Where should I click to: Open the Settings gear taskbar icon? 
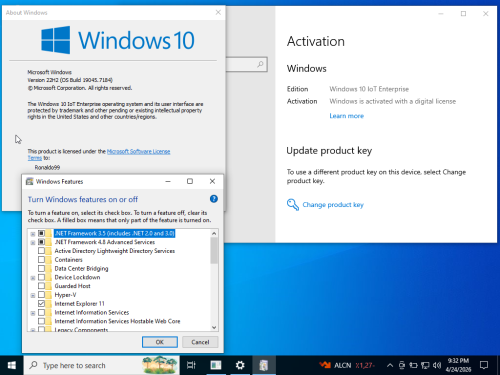click(x=240, y=365)
